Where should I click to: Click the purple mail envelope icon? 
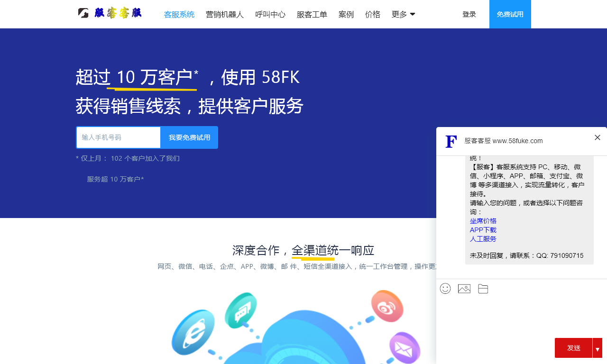point(405,348)
